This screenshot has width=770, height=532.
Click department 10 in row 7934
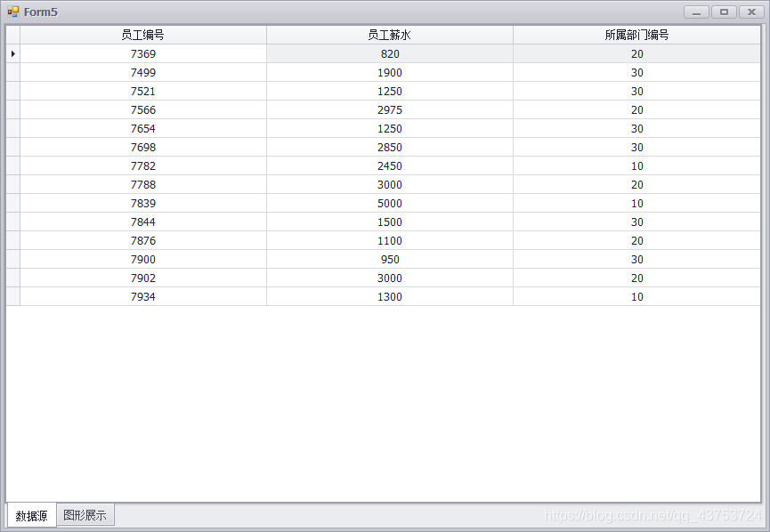click(x=636, y=296)
